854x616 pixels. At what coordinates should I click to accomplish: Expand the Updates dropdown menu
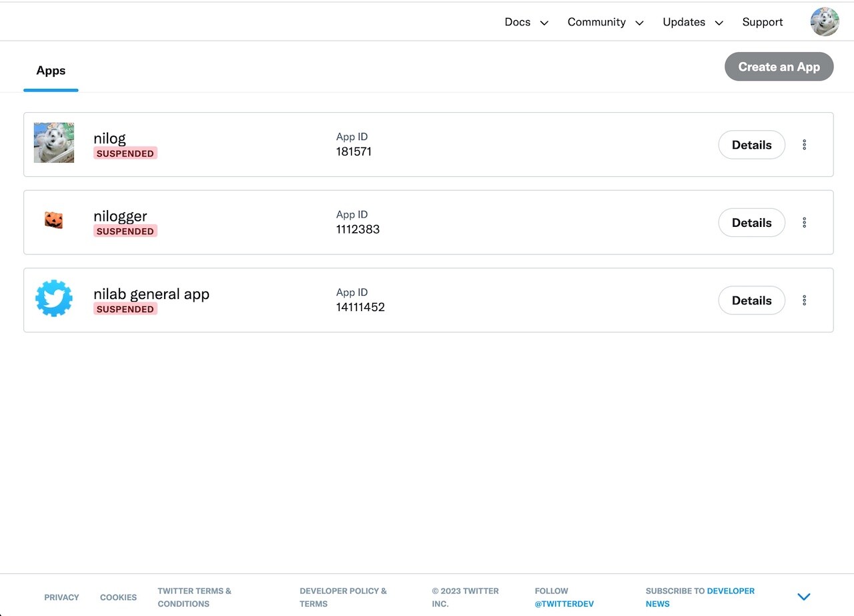click(693, 22)
